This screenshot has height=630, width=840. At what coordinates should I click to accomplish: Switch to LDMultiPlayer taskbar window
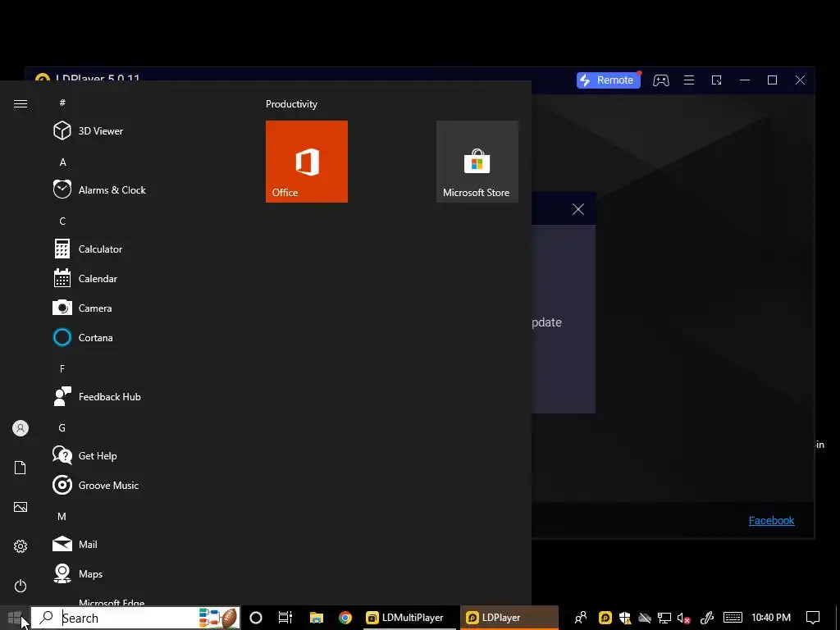(x=410, y=618)
